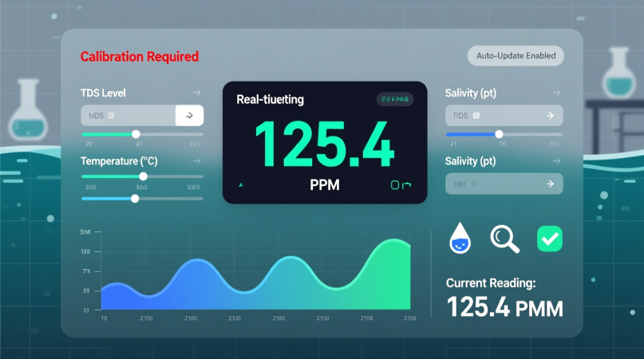Click the water droplet icon

(459, 239)
